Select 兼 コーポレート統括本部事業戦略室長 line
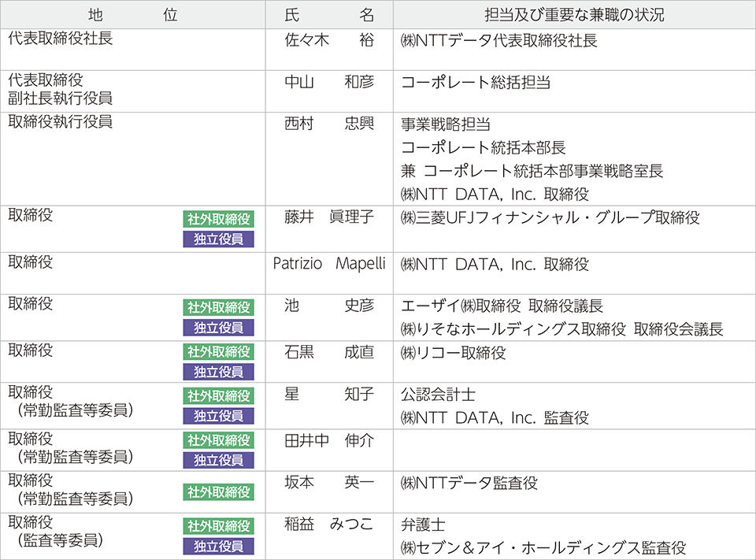756x560 pixels. (532, 171)
